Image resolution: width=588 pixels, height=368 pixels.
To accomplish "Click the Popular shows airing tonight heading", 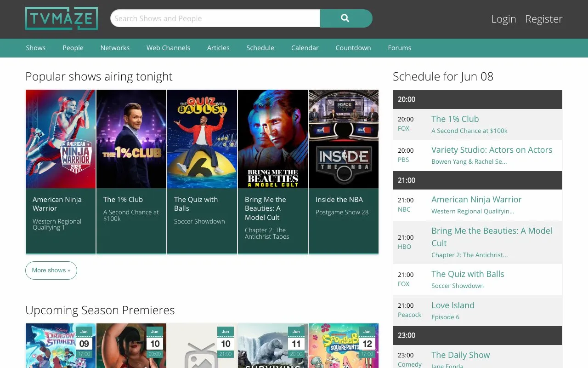I will click(99, 77).
